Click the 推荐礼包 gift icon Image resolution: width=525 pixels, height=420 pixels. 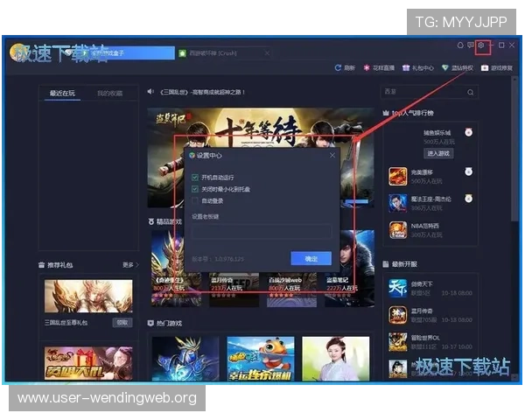[41, 265]
